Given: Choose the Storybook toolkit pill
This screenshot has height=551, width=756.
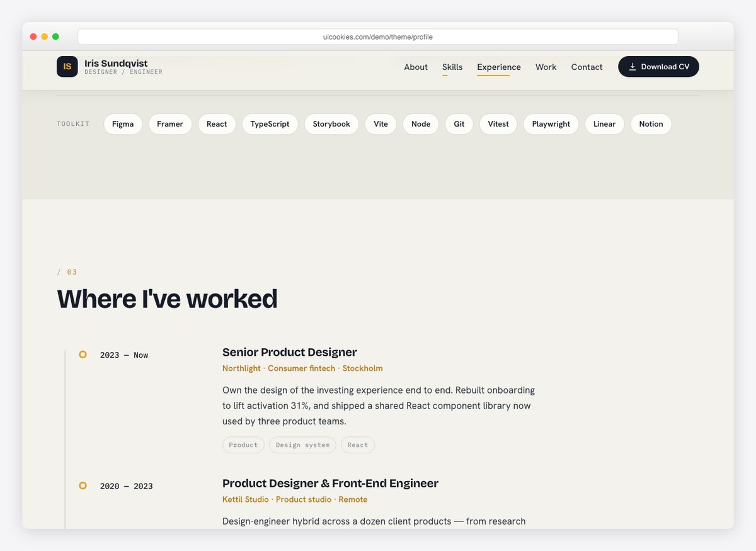Looking at the screenshot, I should [x=331, y=124].
